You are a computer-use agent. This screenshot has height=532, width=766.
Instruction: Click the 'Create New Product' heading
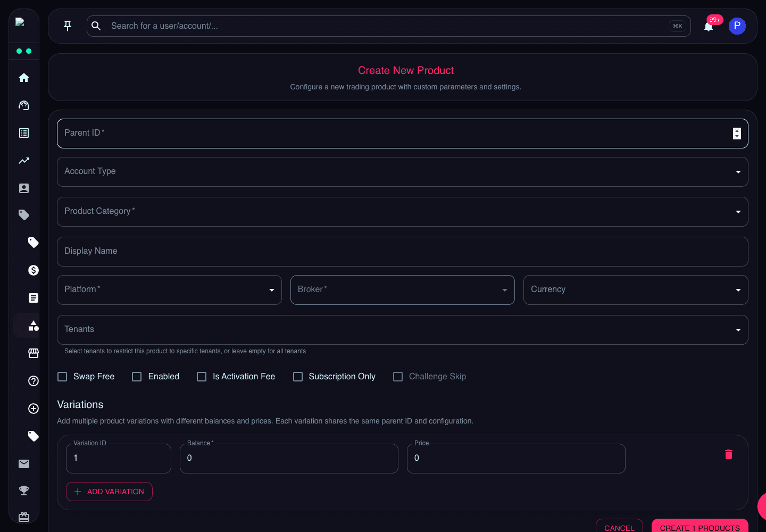coord(406,70)
